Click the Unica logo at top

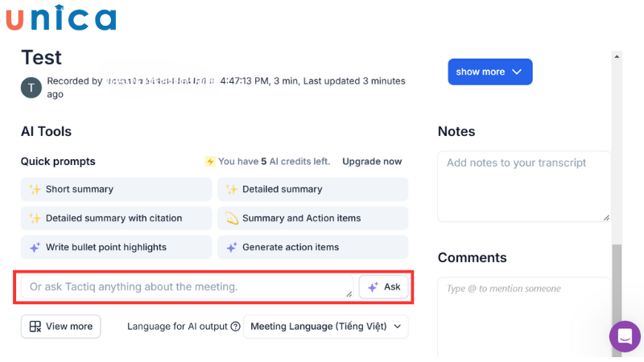tap(61, 18)
